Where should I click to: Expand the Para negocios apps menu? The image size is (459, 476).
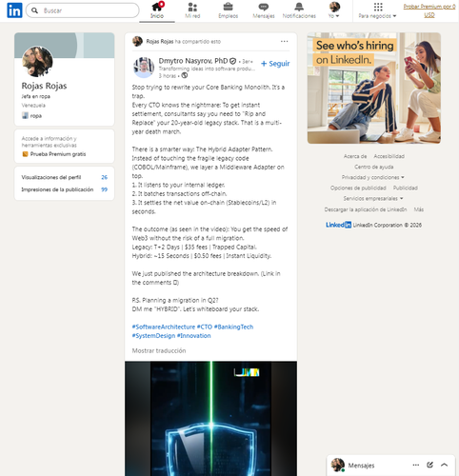377,10
